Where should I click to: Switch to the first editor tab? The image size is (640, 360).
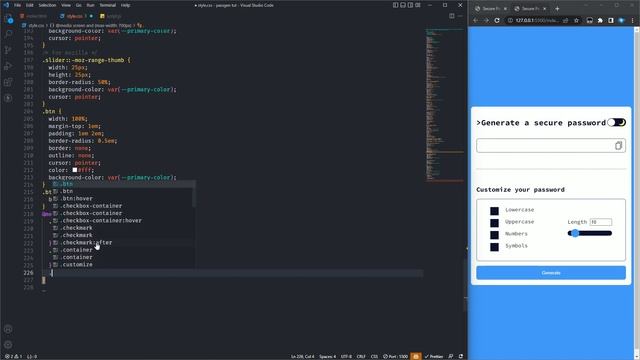(36, 16)
